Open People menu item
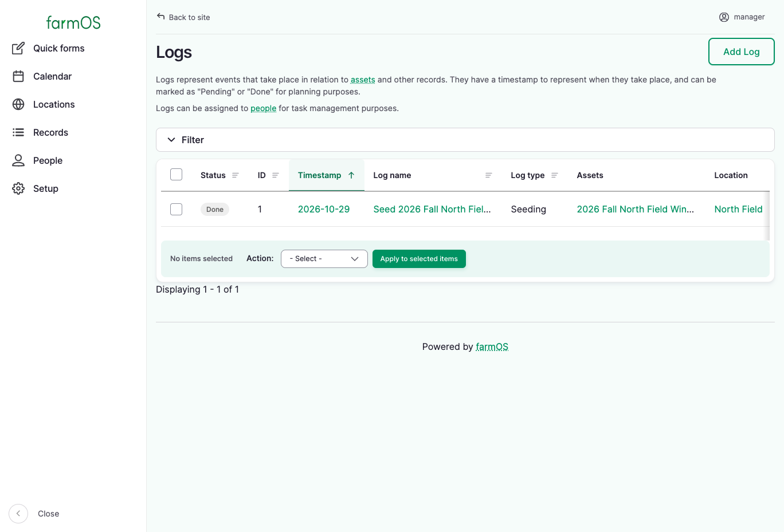The image size is (784, 532). (x=48, y=160)
